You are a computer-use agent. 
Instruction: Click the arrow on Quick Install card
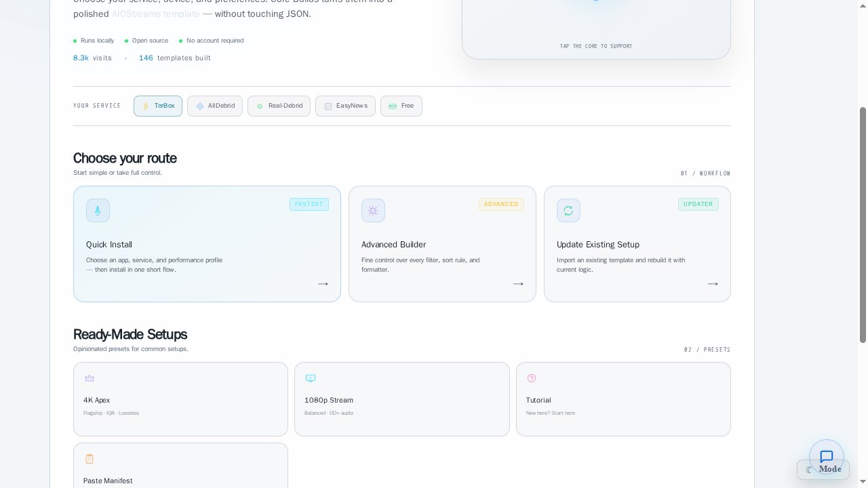(323, 284)
